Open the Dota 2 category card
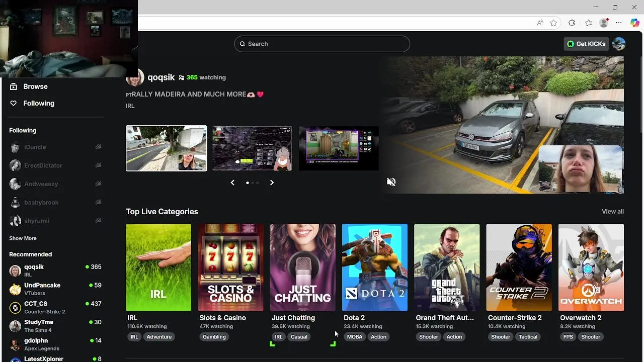The width and height of the screenshot is (644, 362). point(375,267)
